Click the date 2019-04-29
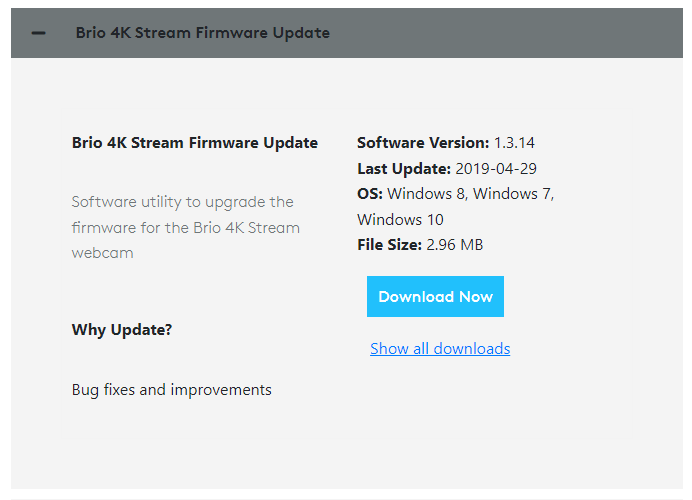 496,169
